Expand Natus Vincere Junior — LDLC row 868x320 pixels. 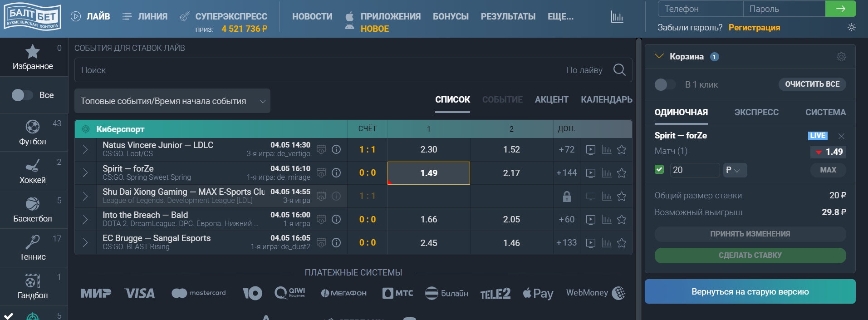pyautogui.click(x=85, y=149)
